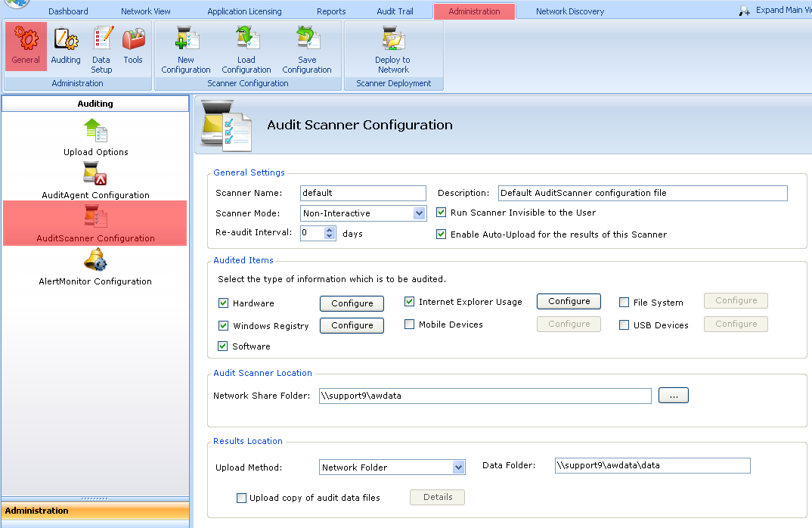The height and width of the screenshot is (528, 812).
Task: Click the Details button
Action: pos(438,497)
